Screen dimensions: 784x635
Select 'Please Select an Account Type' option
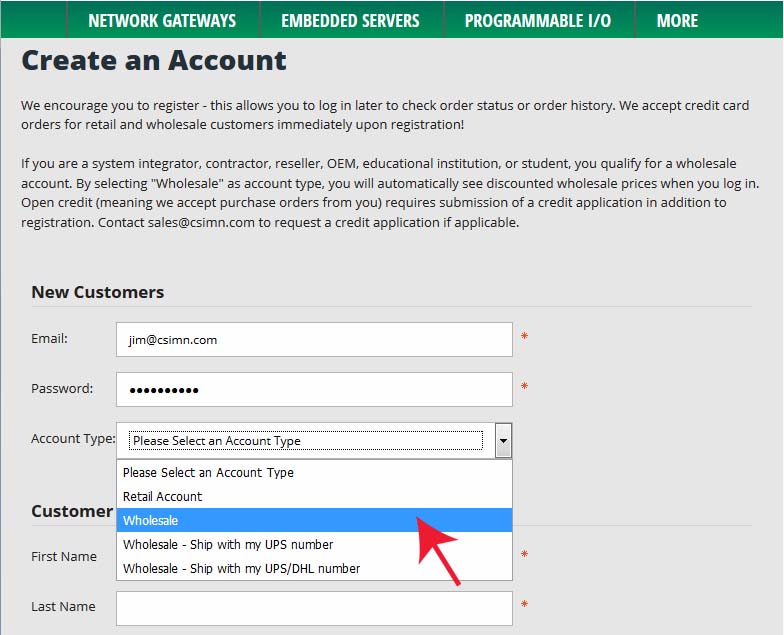pos(314,472)
